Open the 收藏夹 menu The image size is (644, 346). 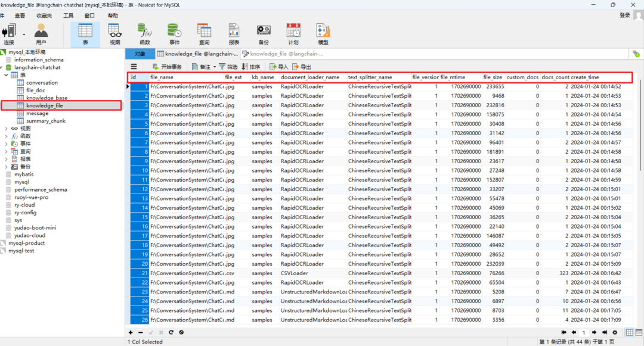click(44, 15)
